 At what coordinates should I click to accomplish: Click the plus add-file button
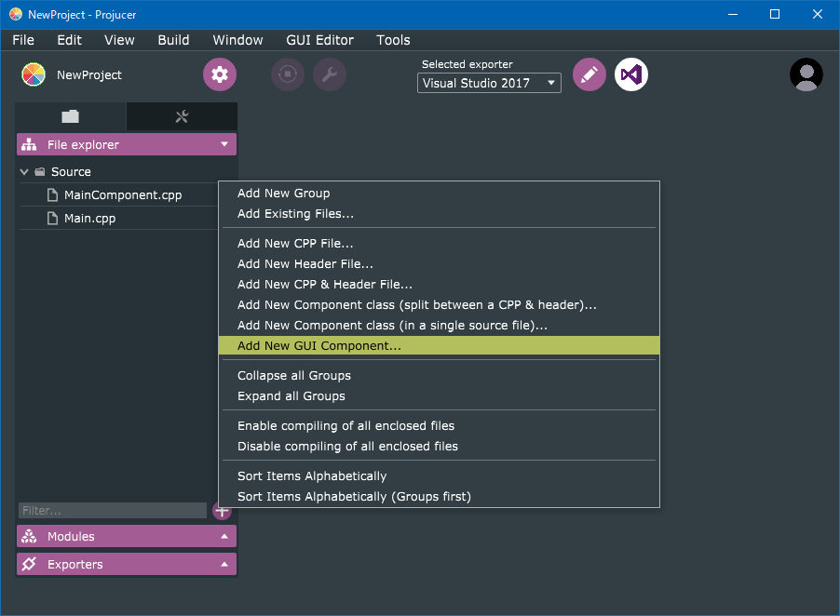pyautogui.click(x=222, y=510)
